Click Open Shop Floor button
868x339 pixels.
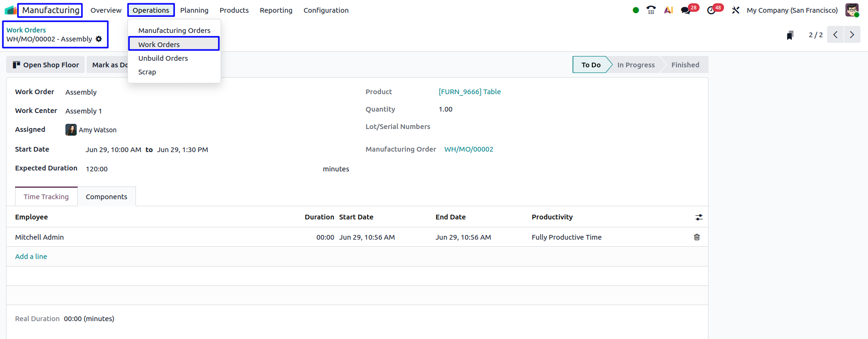point(46,65)
